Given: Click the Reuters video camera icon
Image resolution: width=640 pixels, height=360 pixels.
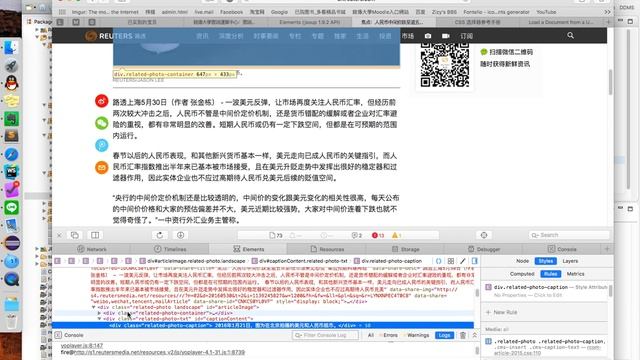Looking at the screenshot, I should (446, 36).
